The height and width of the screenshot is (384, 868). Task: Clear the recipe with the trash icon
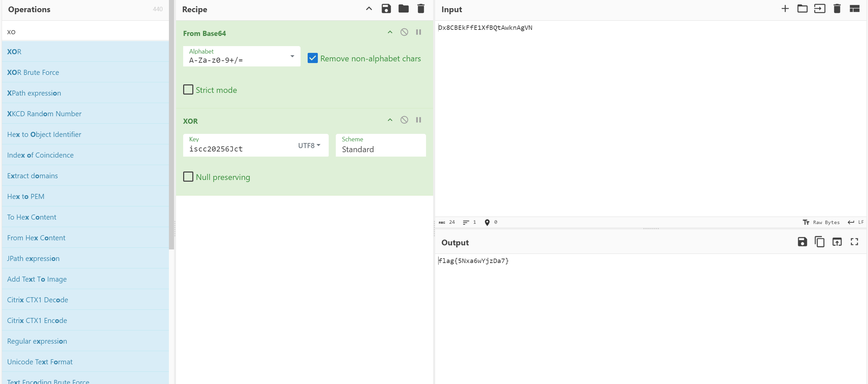[421, 9]
